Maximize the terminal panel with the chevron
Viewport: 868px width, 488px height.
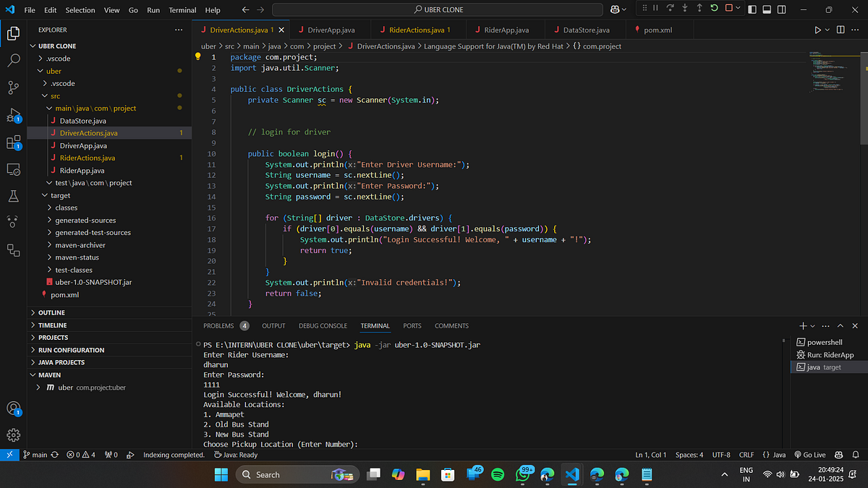[841, 326]
